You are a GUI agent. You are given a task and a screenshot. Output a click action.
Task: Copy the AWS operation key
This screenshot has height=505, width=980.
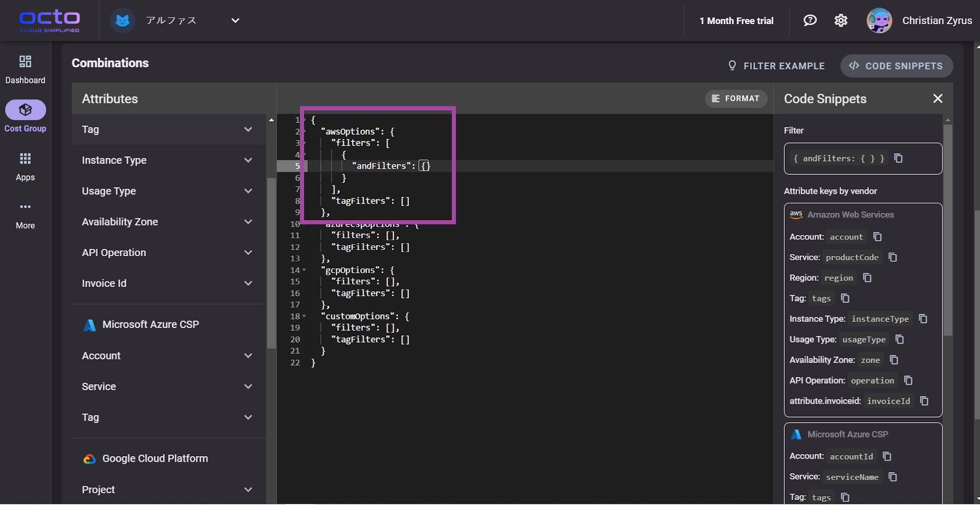(908, 381)
